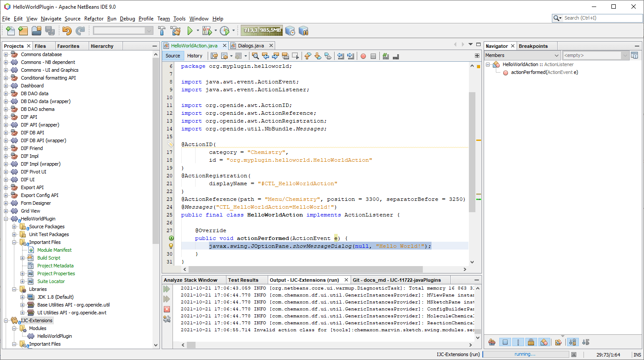Viewport: 644px width, 360px height.
Task: Expand the Source Packages tree node
Action: coord(14,227)
